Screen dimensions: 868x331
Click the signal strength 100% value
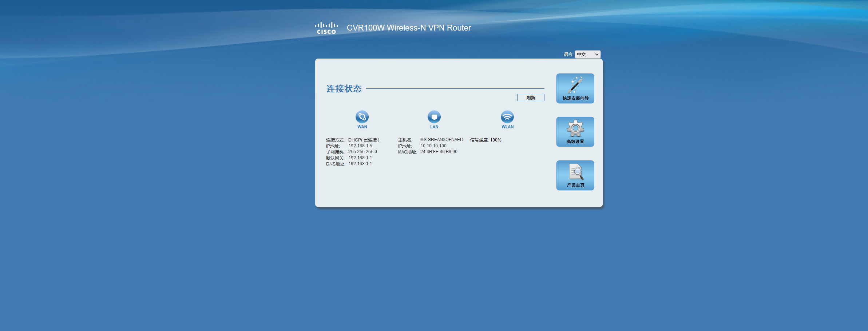point(495,140)
